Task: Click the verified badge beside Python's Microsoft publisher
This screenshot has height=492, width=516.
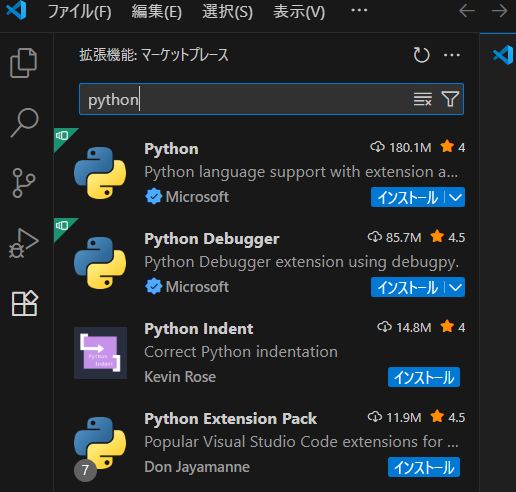Action: (154, 196)
